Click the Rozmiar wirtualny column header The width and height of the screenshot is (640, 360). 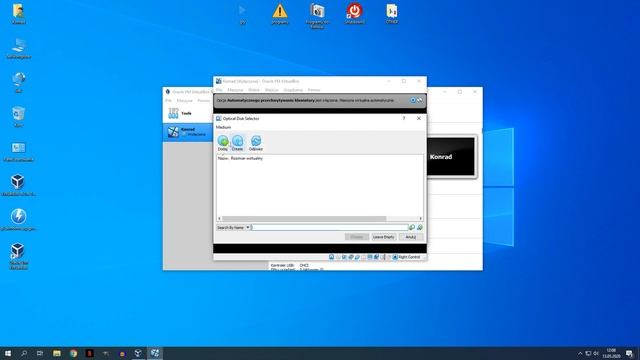click(x=247, y=158)
